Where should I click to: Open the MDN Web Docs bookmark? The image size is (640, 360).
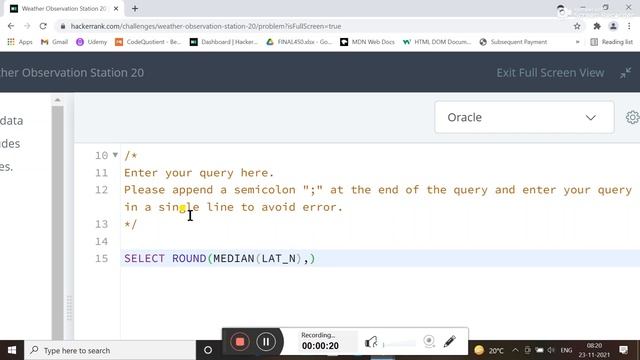point(367,42)
